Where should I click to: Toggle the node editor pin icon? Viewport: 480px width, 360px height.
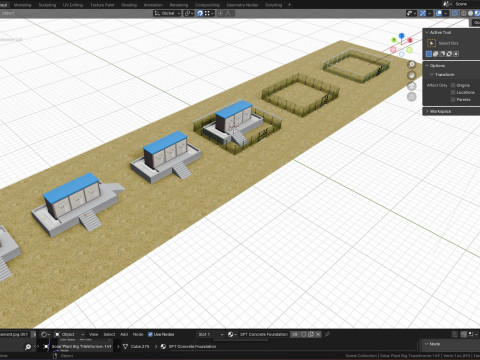pyautogui.click(x=327, y=334)
